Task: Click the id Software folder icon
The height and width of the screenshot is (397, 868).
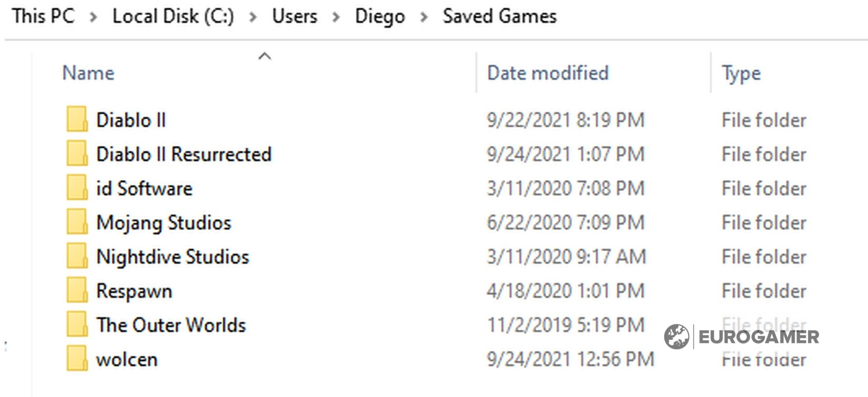Action: pyautogui.click(x=77, y=188)
